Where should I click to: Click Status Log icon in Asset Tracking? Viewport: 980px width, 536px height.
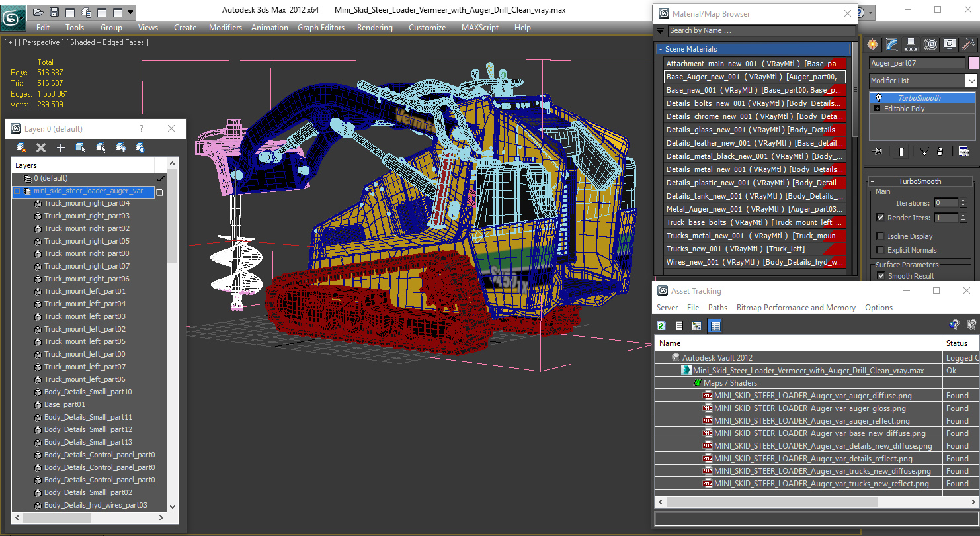[679, 325]
